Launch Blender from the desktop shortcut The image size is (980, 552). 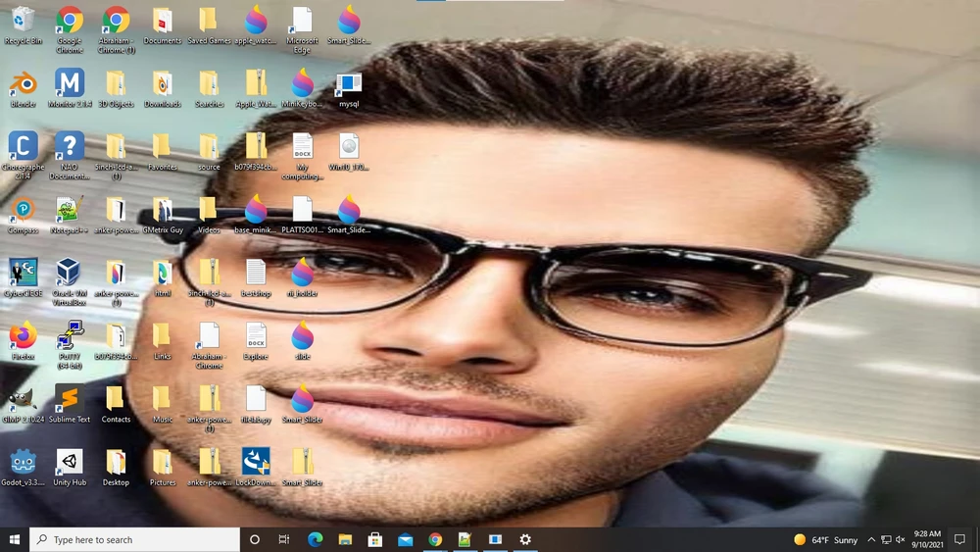(x=24, y=89)
